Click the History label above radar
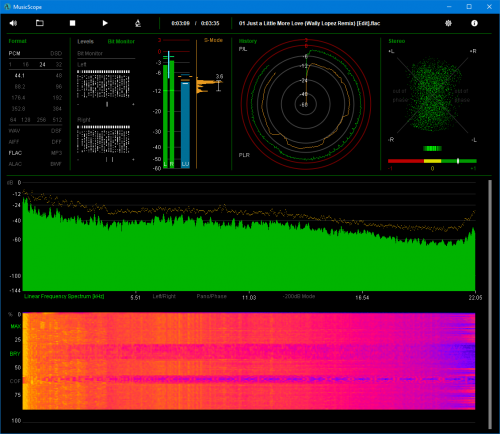 pos(248,41)
